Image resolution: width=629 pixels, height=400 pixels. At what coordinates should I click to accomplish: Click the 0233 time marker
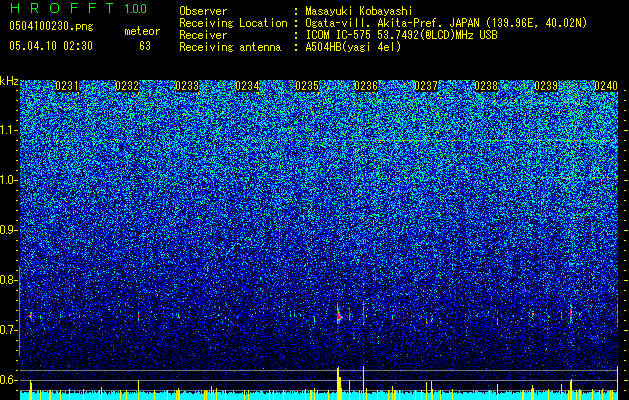tap(187, 86)
